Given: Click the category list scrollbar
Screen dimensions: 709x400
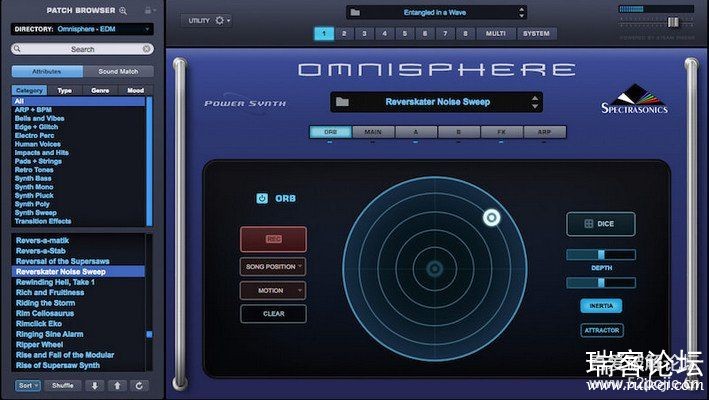Looking at the screenshot, I should click(149, 161).
